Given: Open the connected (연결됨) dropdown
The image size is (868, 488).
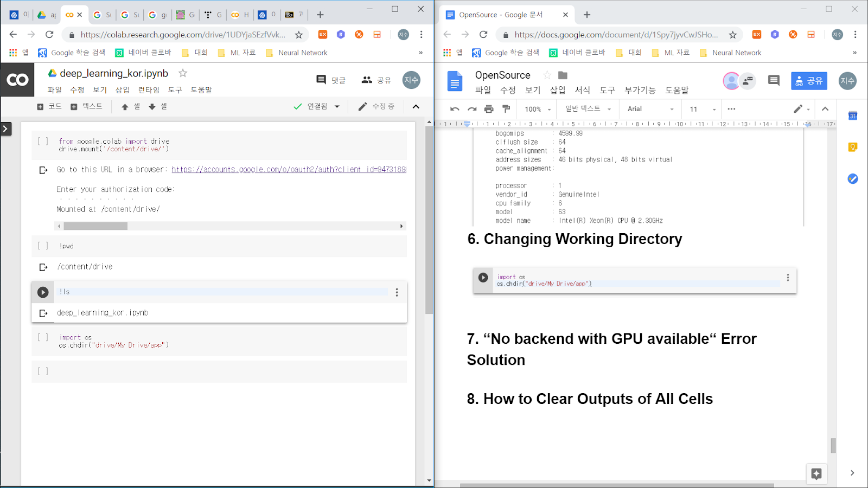Looking at the screenshot, I should [x=316, y=106].
